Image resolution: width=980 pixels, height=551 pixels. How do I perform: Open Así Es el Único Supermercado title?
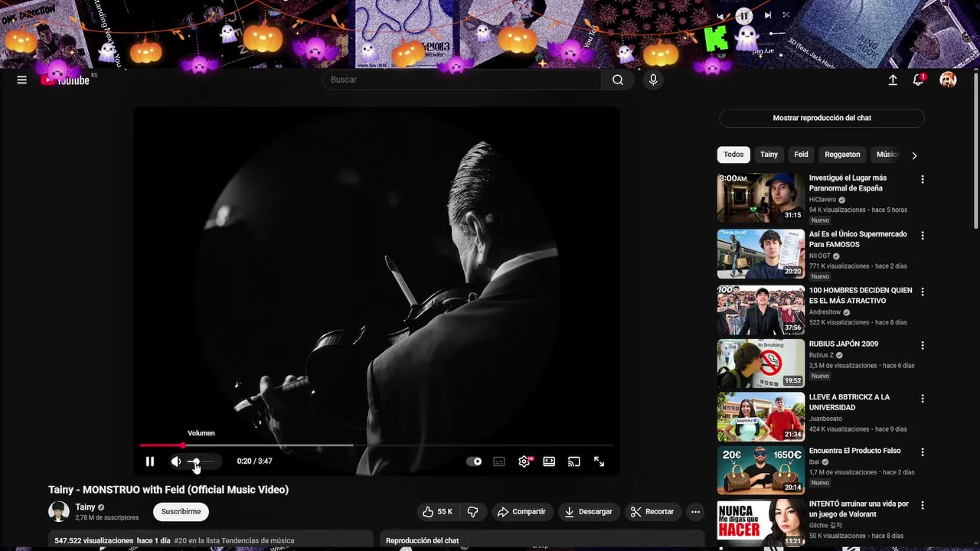857,240
